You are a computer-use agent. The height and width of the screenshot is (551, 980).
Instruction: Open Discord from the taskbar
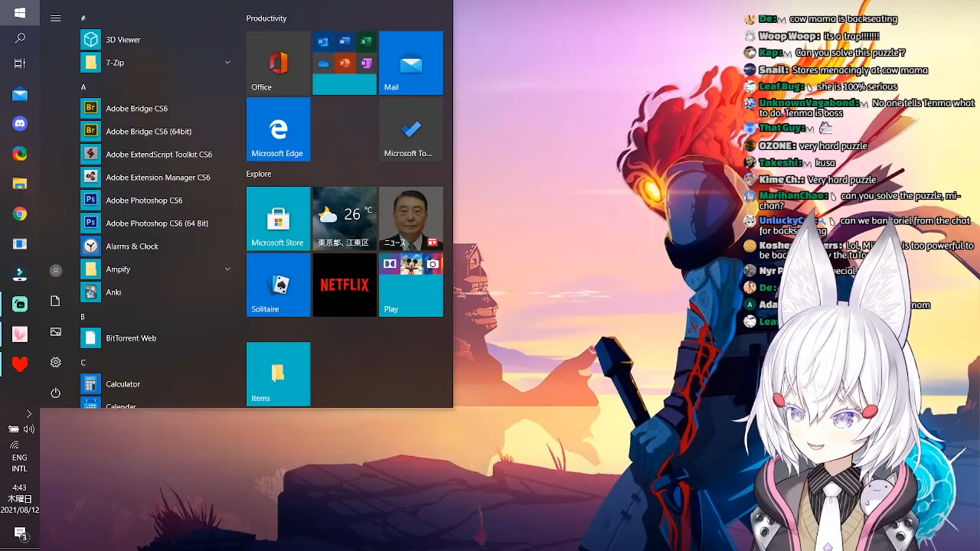click(20, 123)
